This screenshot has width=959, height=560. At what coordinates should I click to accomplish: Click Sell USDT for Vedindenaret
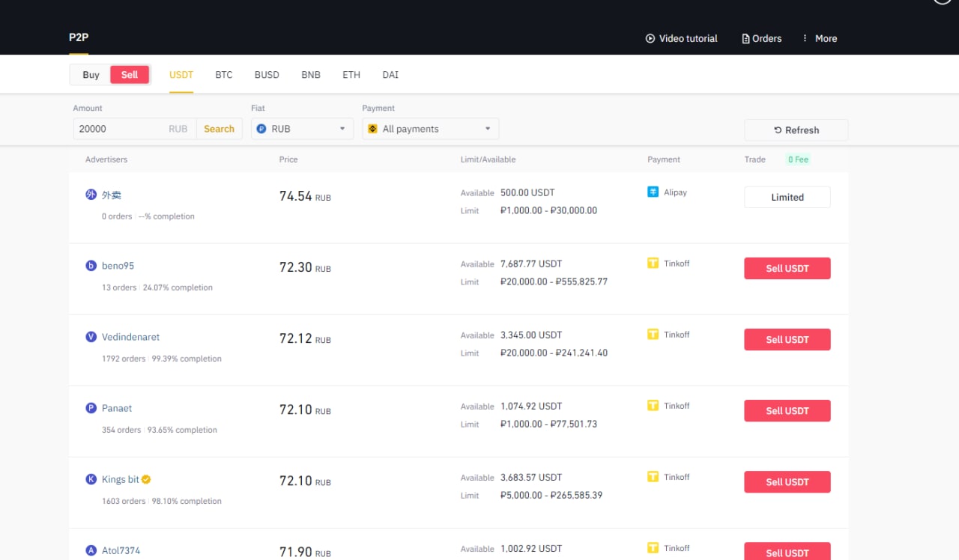point(787,339)
